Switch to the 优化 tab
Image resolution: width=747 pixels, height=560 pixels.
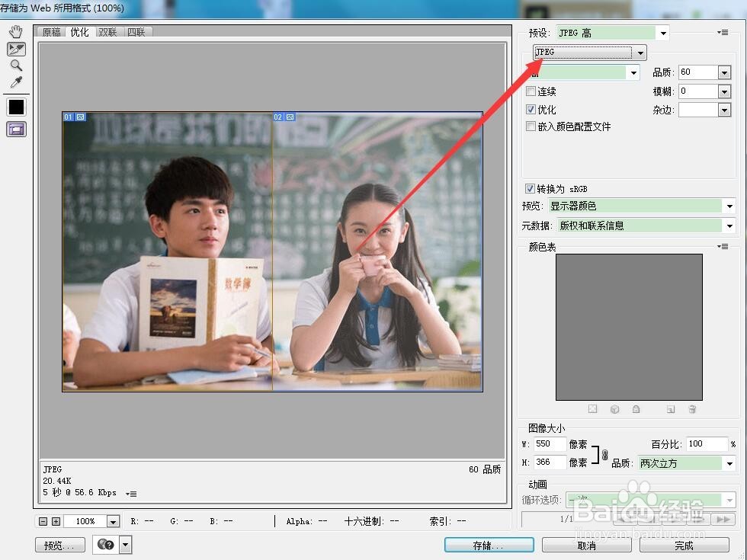[x=79, y=32]
